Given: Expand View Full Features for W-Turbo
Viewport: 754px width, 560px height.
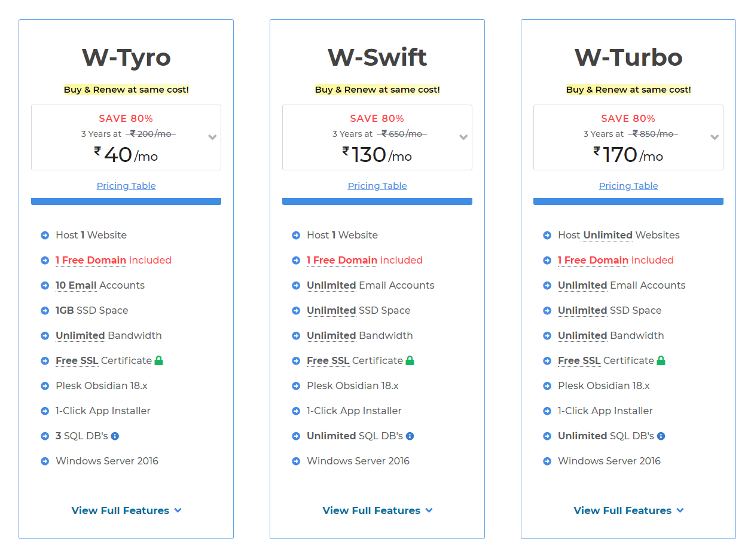Looking at the screenshot, I should coord(628,510).
